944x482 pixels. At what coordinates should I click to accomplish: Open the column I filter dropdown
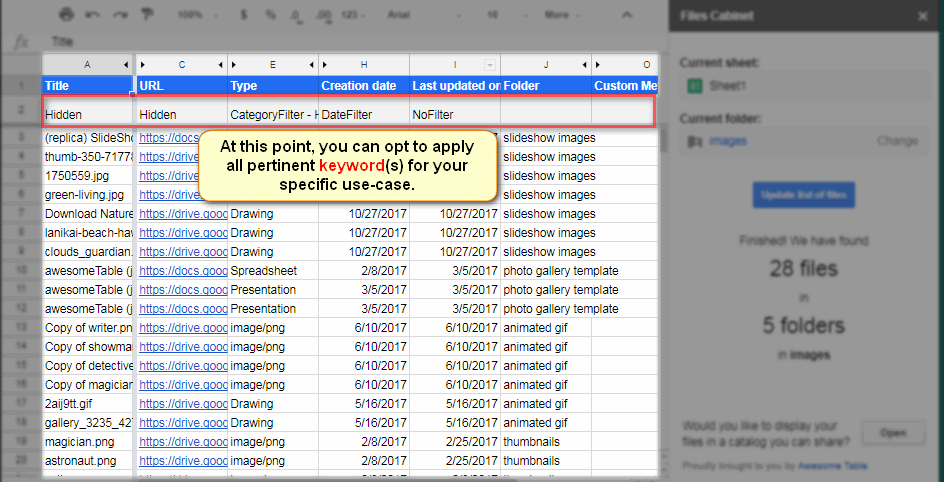click(490, 64)
